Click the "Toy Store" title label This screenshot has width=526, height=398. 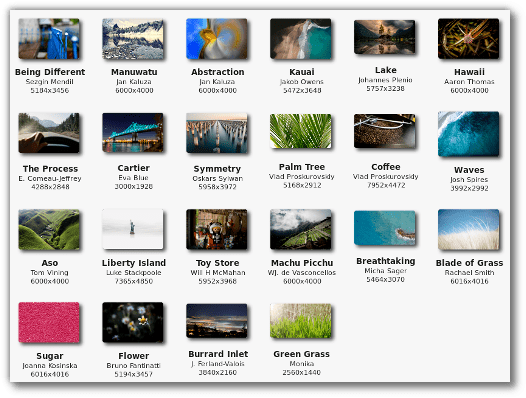tap(217, 263)
